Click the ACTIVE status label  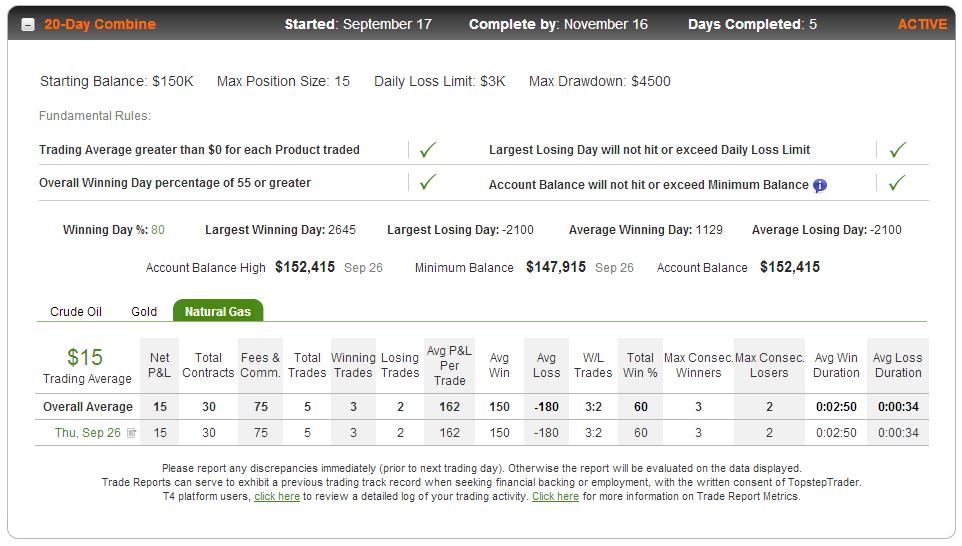click(922, 25)
